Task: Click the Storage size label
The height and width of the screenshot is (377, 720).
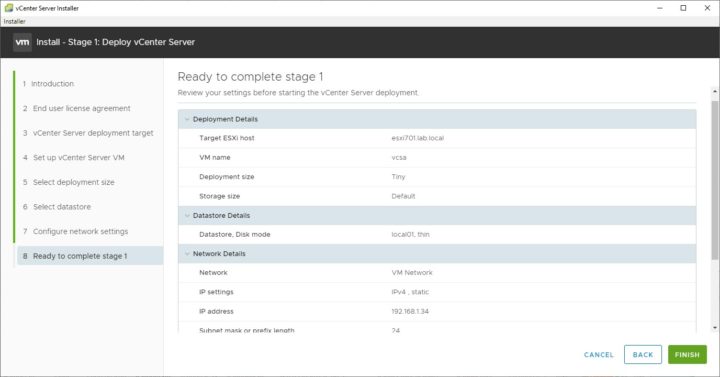Action: click(x=219, y=196)
